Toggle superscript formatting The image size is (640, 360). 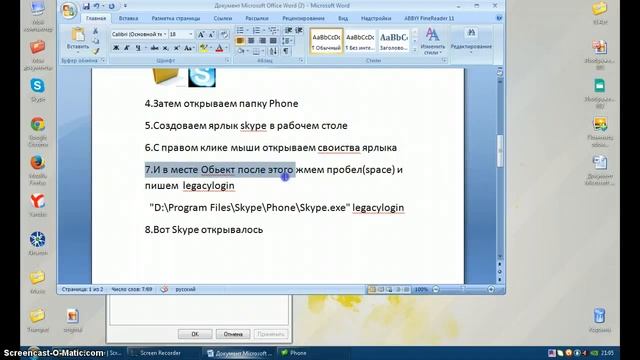pyautogui.click(x=177, y=48)
